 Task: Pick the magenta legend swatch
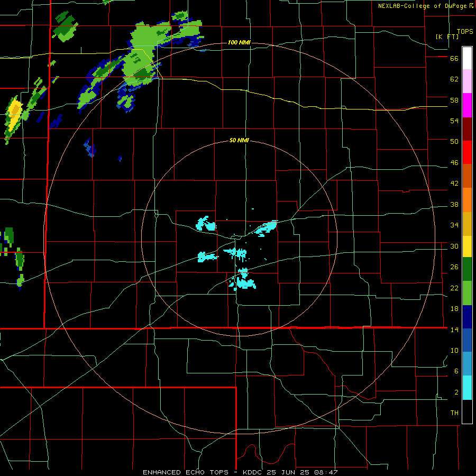point(467,105)
